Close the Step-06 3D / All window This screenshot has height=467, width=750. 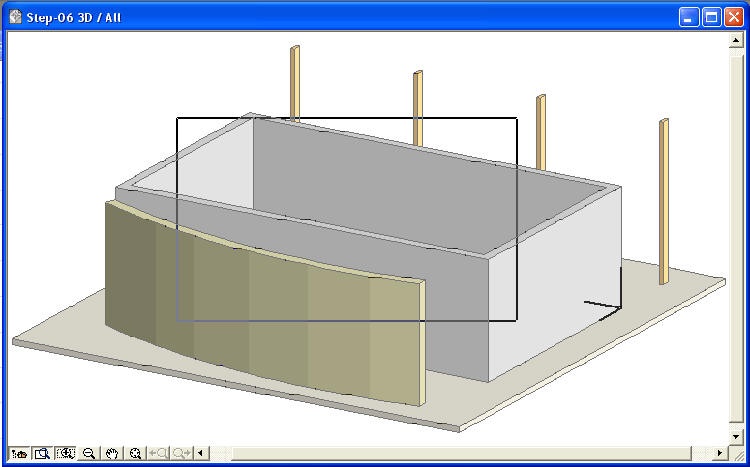click(x=734, y=17)
